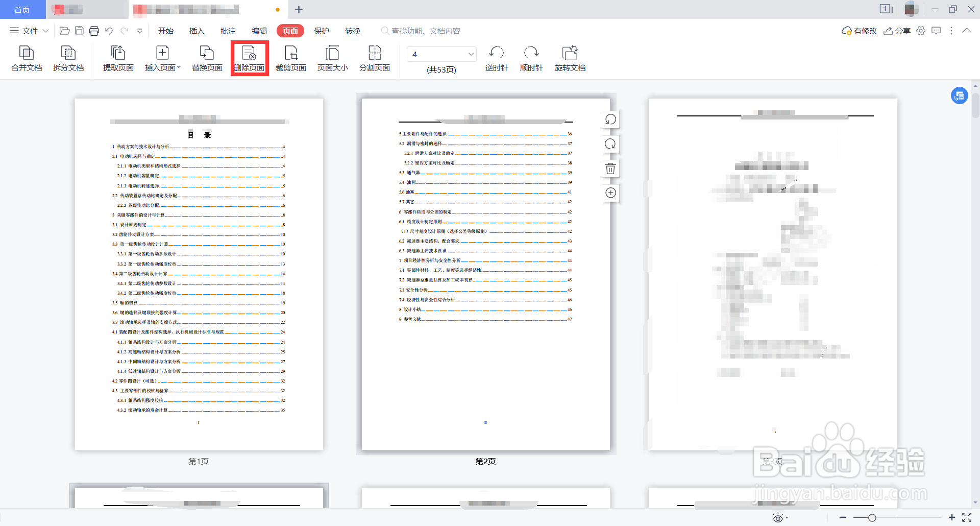Switch to the 插入 tab
Viewport: 980px width, 526px height.
coord(197,31)
